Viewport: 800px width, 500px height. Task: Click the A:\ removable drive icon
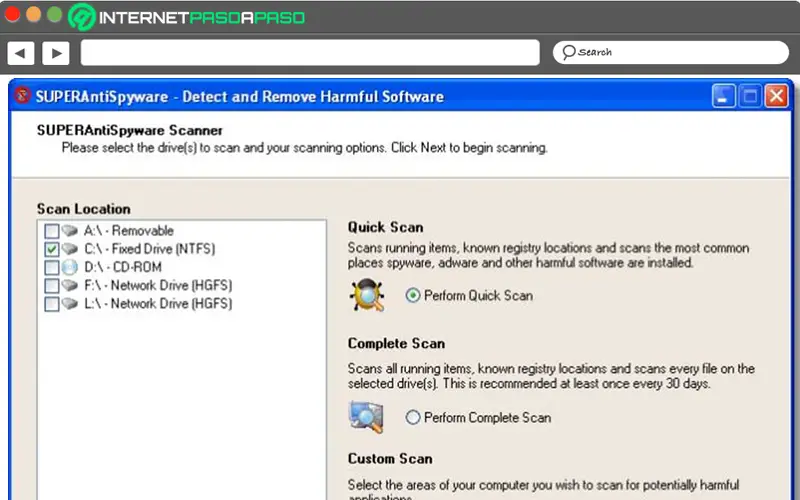[x=70, y=231]
